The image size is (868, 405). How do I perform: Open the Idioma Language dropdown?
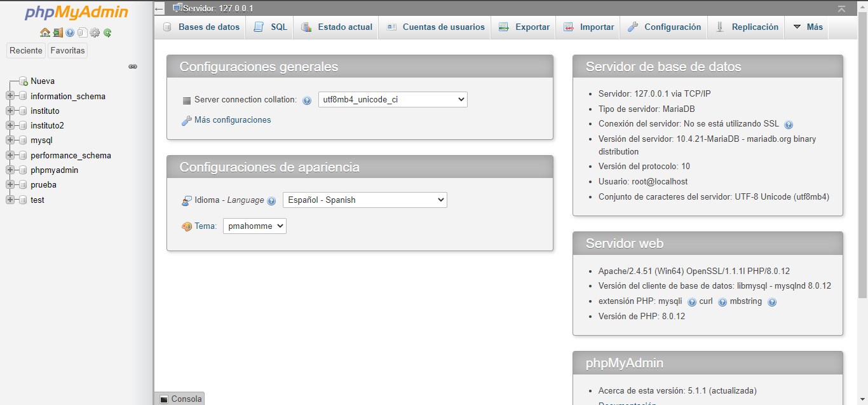pyautogui.click(x=365, y=200)
